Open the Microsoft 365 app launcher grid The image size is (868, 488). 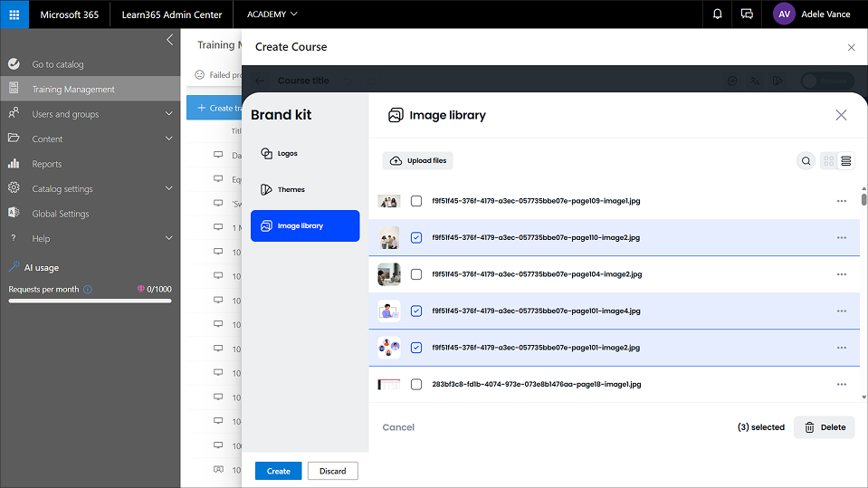coord(14,14)
